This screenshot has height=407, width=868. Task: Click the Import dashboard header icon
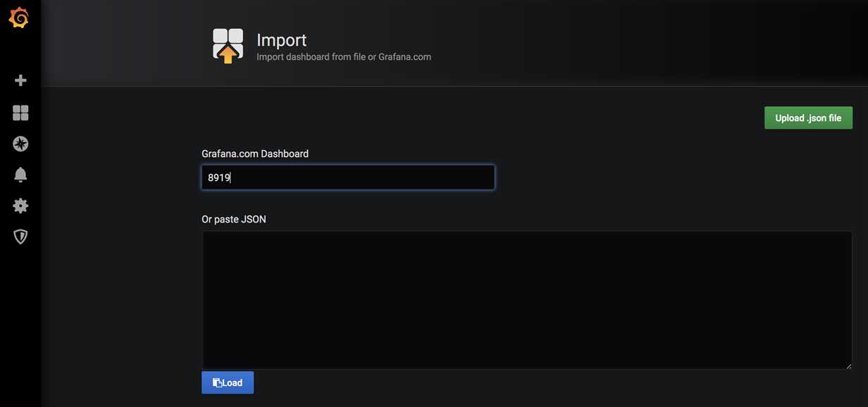[228, 46]
